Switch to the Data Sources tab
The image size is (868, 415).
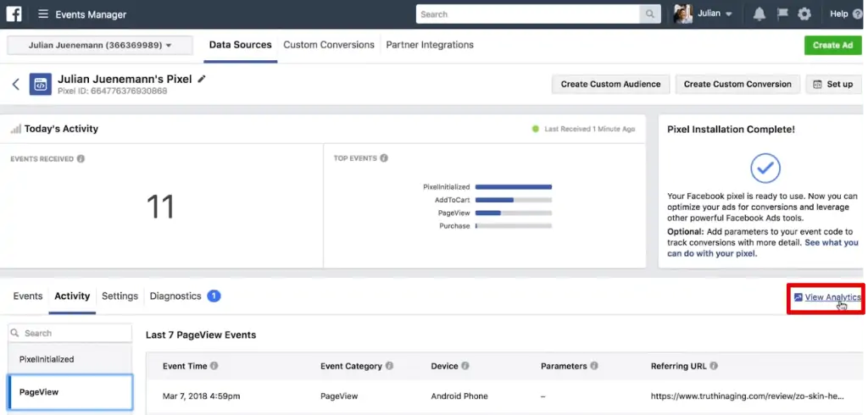[240, 45]
